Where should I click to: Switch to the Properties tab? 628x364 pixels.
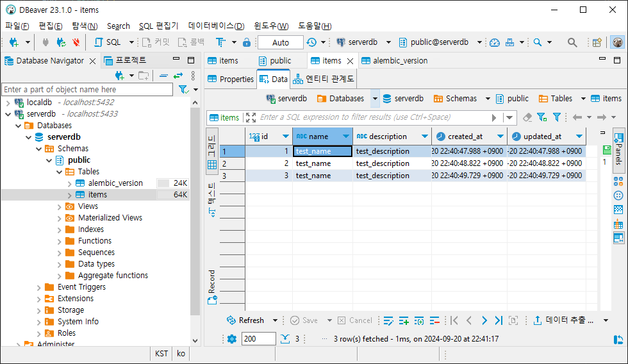(231, 79)
